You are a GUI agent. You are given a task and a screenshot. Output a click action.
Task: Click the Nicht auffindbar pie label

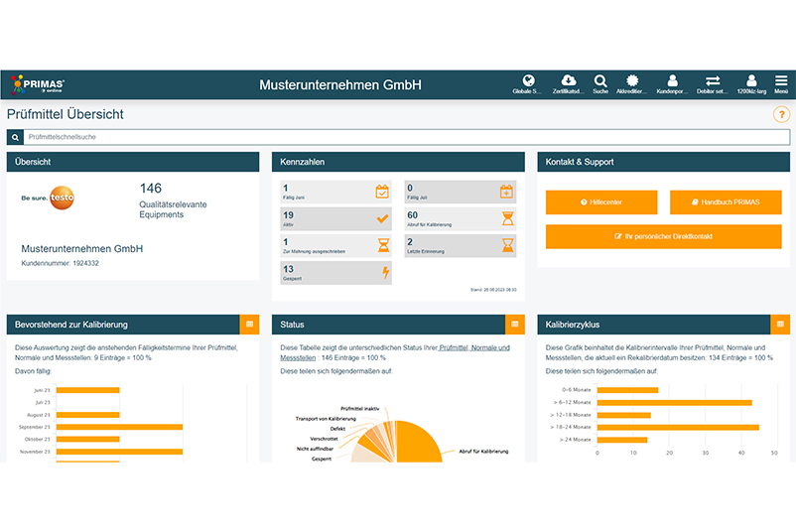[315, 449]
